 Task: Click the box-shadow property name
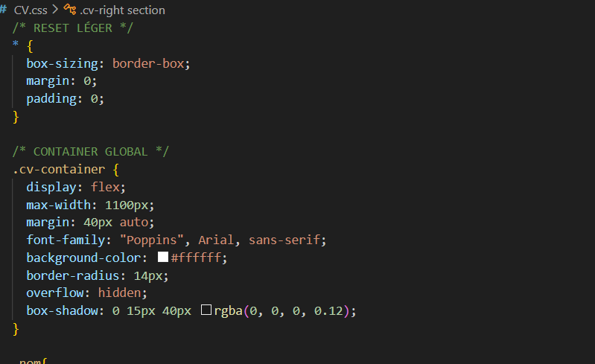[x=62, y=311]
